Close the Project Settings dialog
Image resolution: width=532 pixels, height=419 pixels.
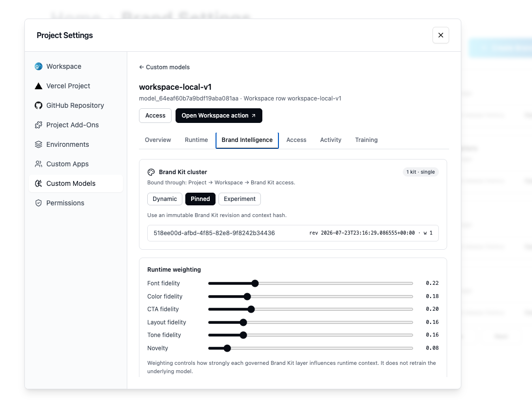[440, 35]
